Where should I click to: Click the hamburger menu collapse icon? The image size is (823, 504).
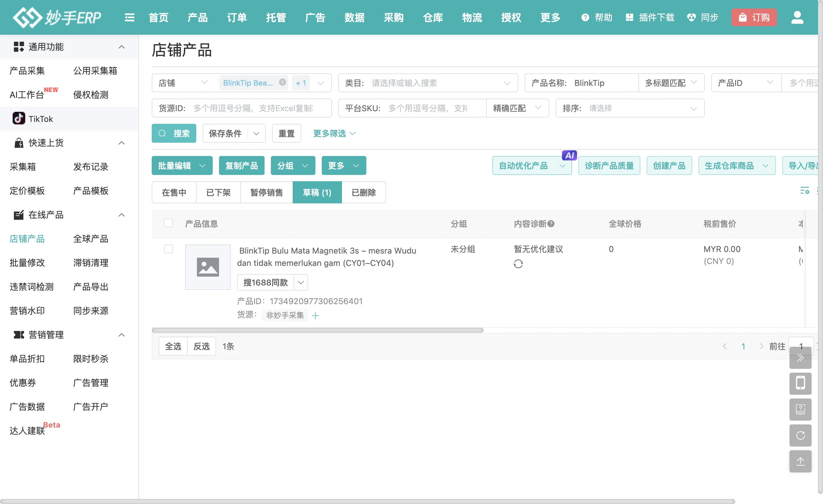click(x=129, y=17)
